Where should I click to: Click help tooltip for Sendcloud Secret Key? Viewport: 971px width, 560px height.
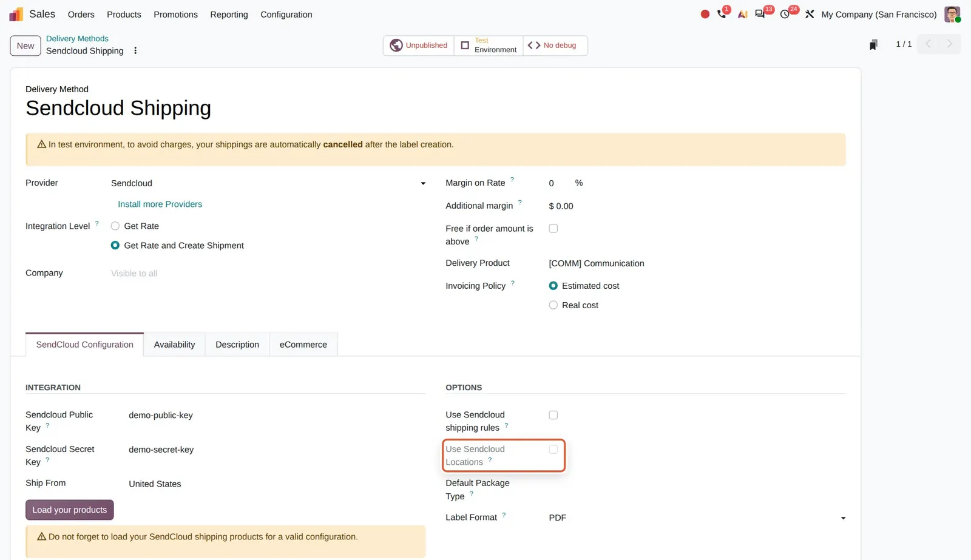click(47, 460)
